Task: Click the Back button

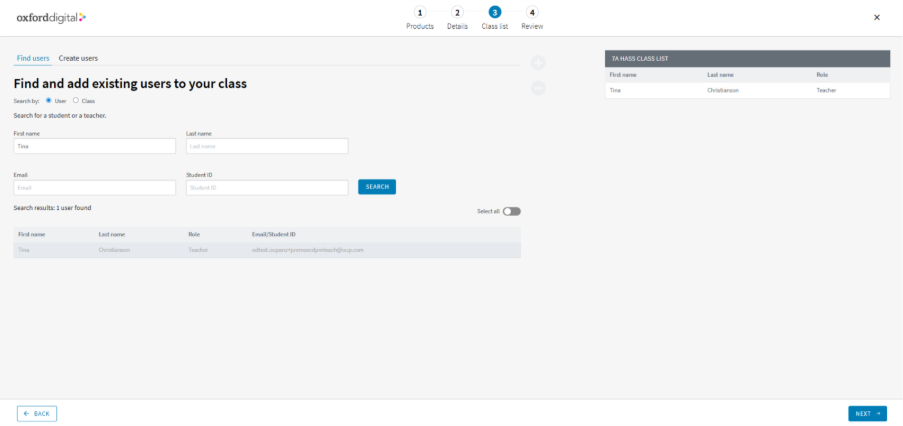Action: 37,413
